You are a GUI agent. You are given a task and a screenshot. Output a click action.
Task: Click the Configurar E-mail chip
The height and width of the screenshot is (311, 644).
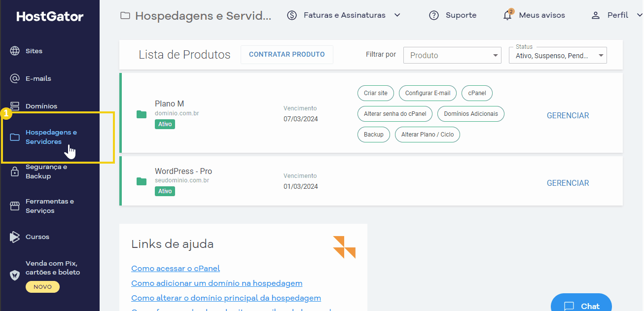(428, 93)
